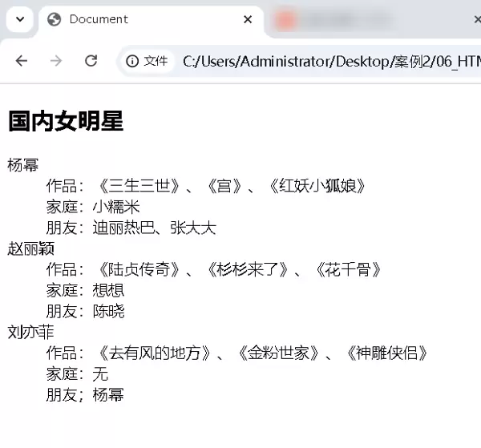Click the line listing 《去有风的地方》
Viewport: 481px width, 448px height.
pos(237,353)
